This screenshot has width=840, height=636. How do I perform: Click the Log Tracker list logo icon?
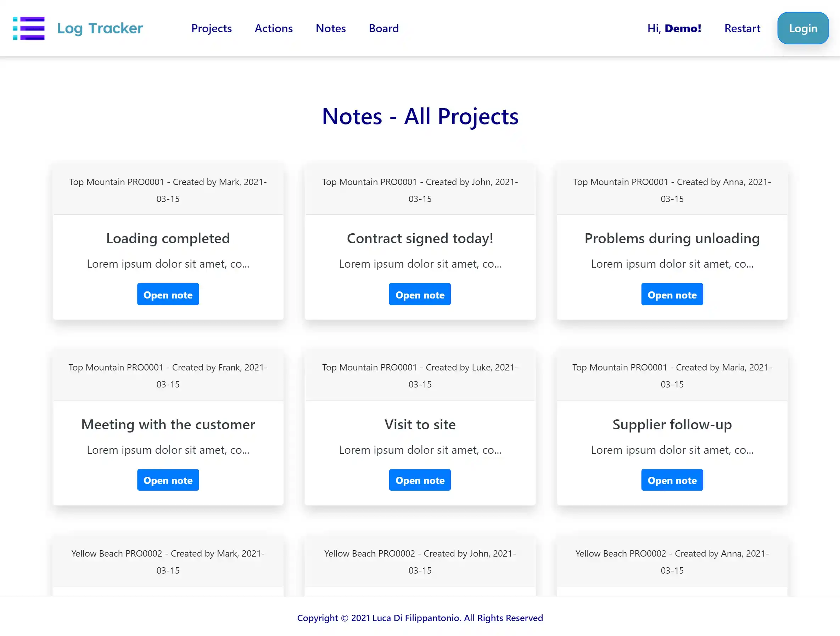click(28, 28)
